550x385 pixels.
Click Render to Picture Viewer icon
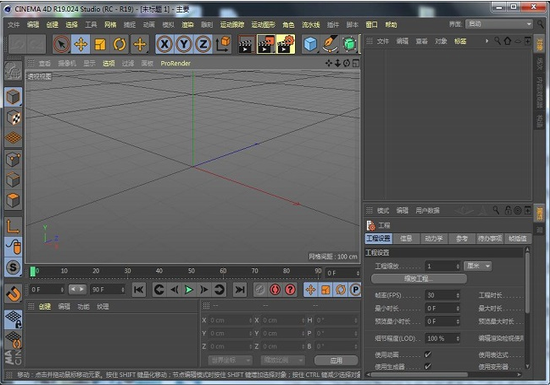click(x=266, y=45)
